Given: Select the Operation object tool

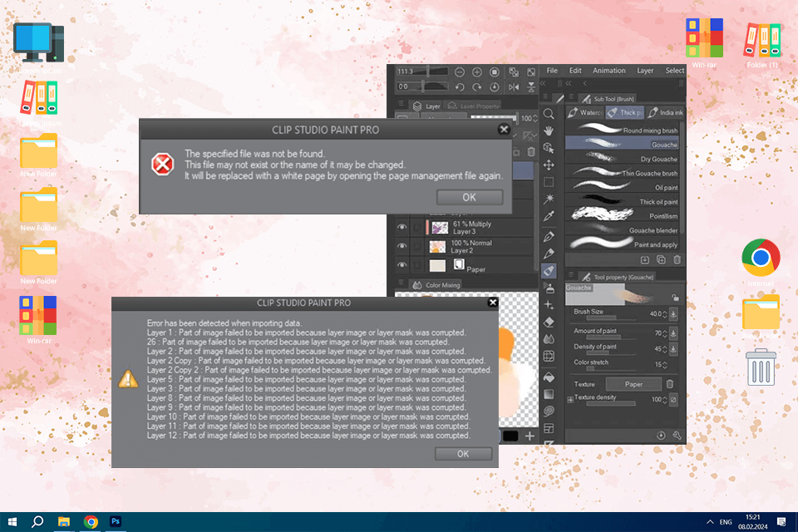Looking at the screenshot, I should click(x=549, y=148).
